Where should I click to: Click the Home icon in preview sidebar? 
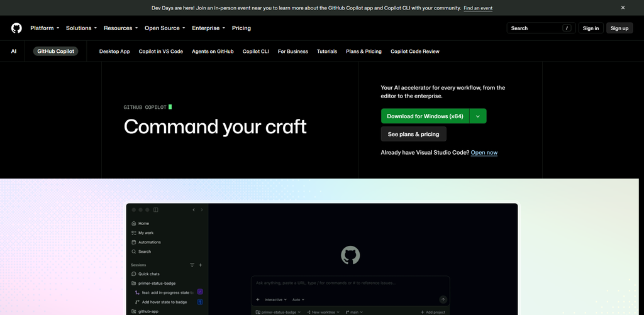click(133, 223)
